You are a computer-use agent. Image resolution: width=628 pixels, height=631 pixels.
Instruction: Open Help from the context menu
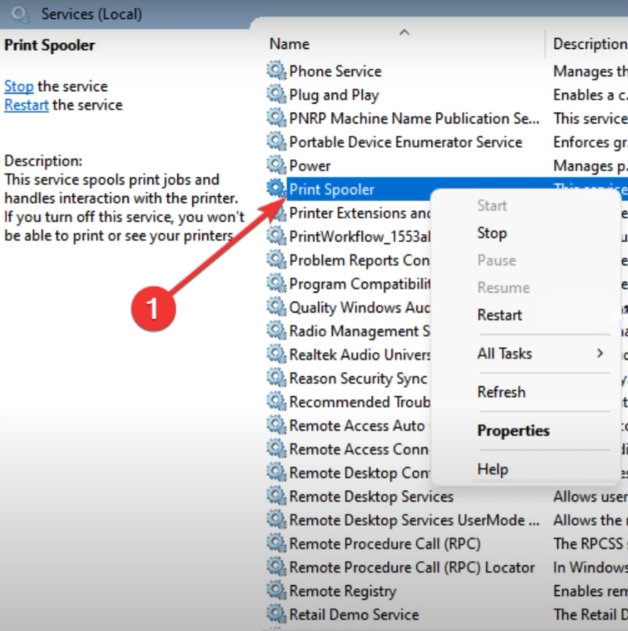[x=492, y=469]
